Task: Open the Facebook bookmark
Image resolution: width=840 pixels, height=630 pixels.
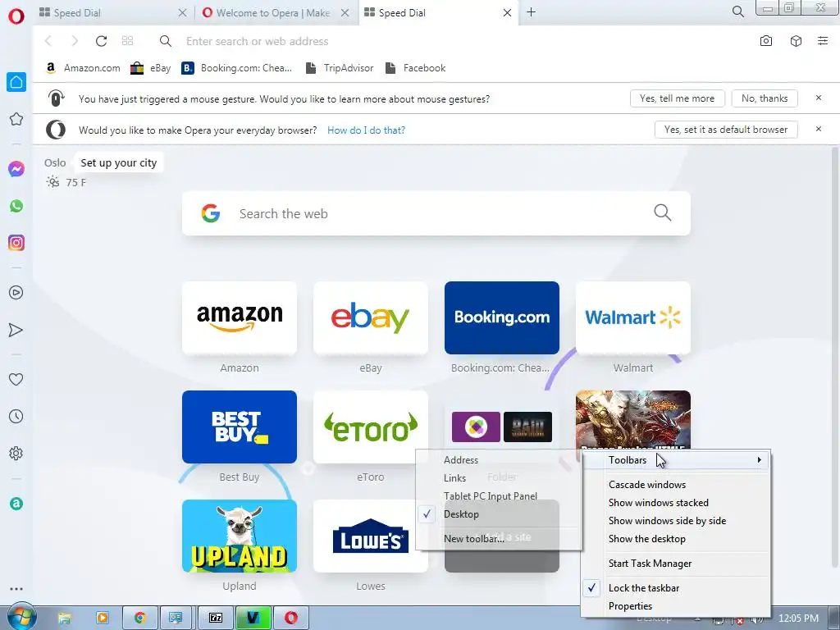Action: [416, 68]
